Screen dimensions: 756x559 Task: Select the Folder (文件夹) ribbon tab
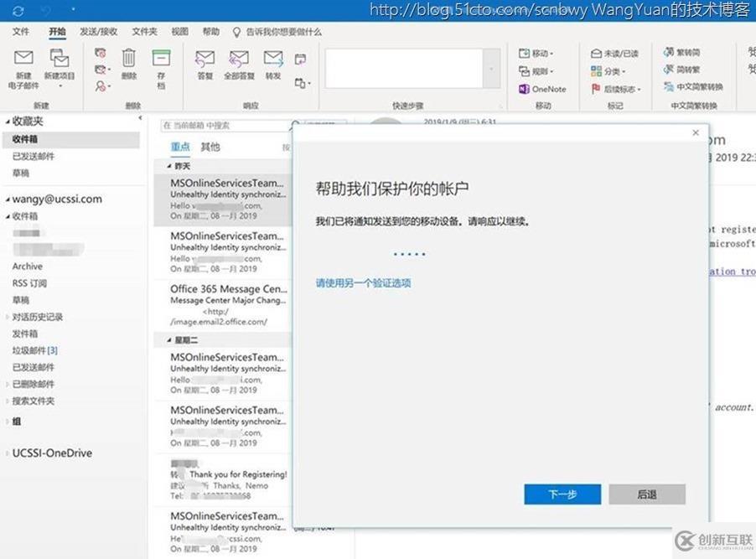click(x=145, y=31)
